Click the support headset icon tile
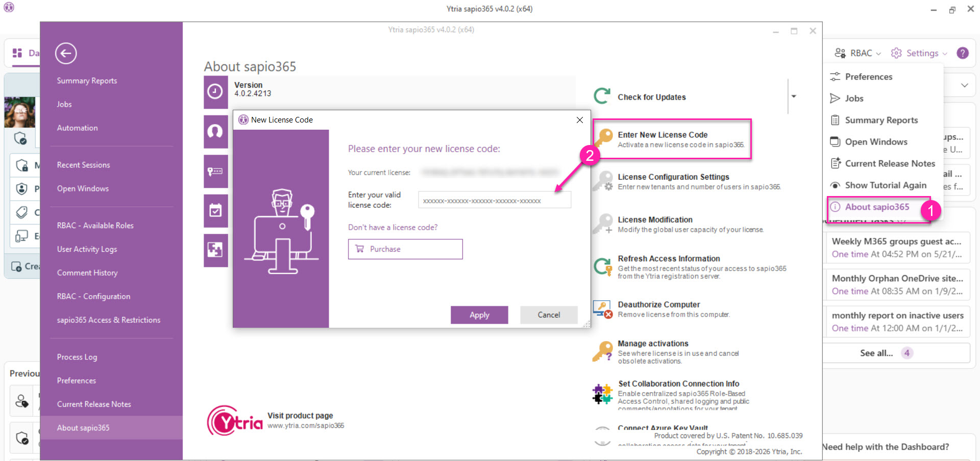This screenshot has height=461, width=980. (215, 132)
